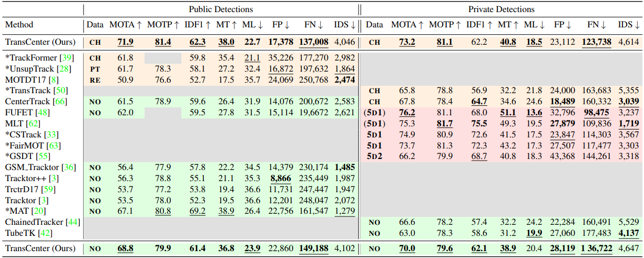Follow reference [59] beside TrctrD17
The width and height of the screenshot is (644, 258).
coord(48,189)
